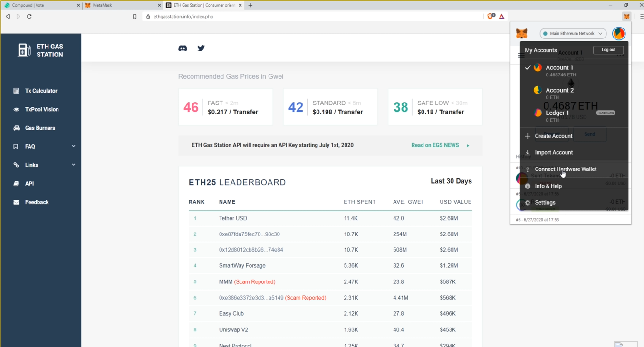Reload the page with the refresh button
The height and width of the screenshot is (347, 644).
pos(29,16)
